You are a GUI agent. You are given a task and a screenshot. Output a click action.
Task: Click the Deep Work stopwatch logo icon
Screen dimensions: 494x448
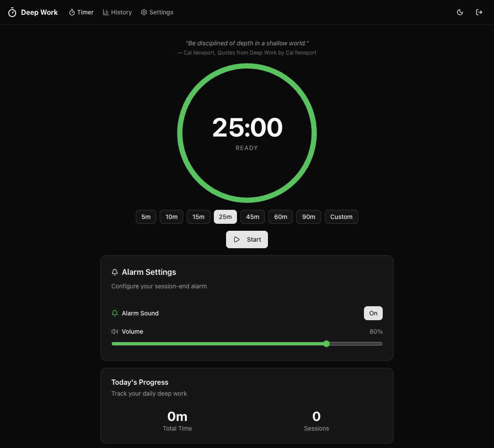12,12
